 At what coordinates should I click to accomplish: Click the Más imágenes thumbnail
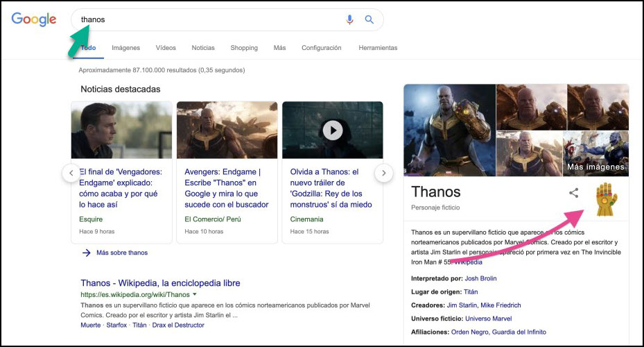595,153
